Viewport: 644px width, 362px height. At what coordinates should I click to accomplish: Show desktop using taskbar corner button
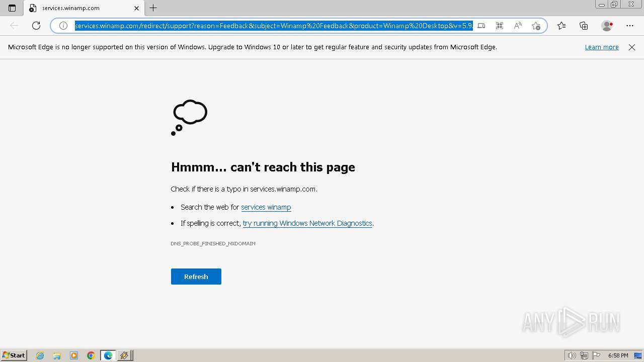[638, 355]
